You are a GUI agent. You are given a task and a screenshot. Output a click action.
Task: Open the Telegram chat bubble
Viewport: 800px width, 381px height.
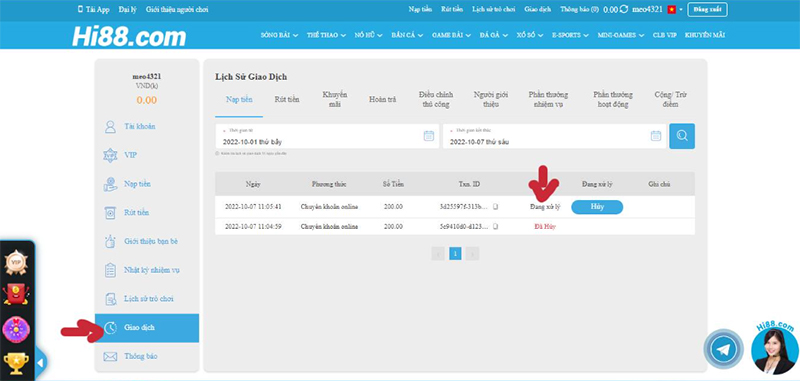(723, 349)
